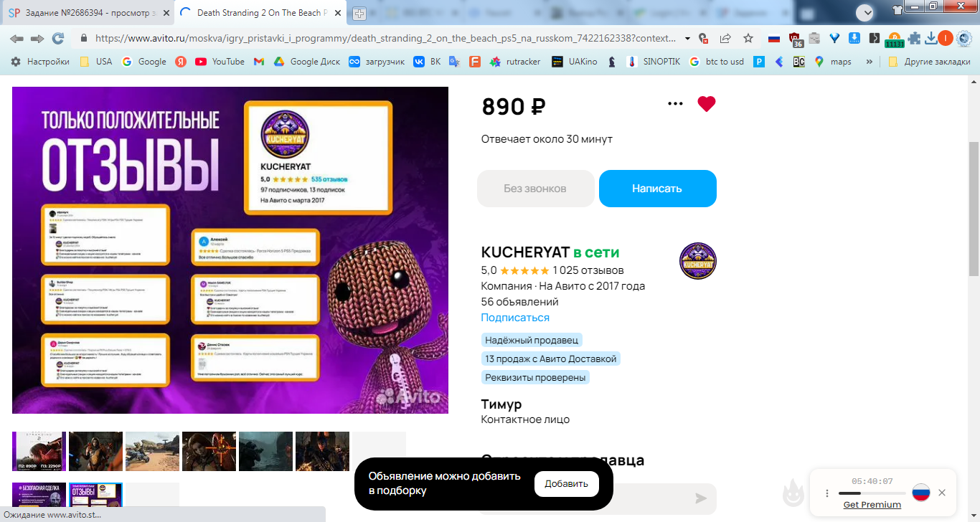The image size is (980, 522).
Task: Select the Death Stranding cover thumbnail with prices
Action: click(39, 451)
